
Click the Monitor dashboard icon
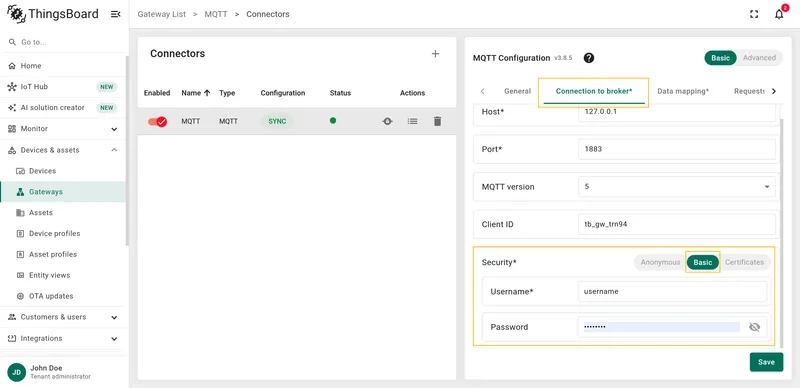(x=12, y=129)
